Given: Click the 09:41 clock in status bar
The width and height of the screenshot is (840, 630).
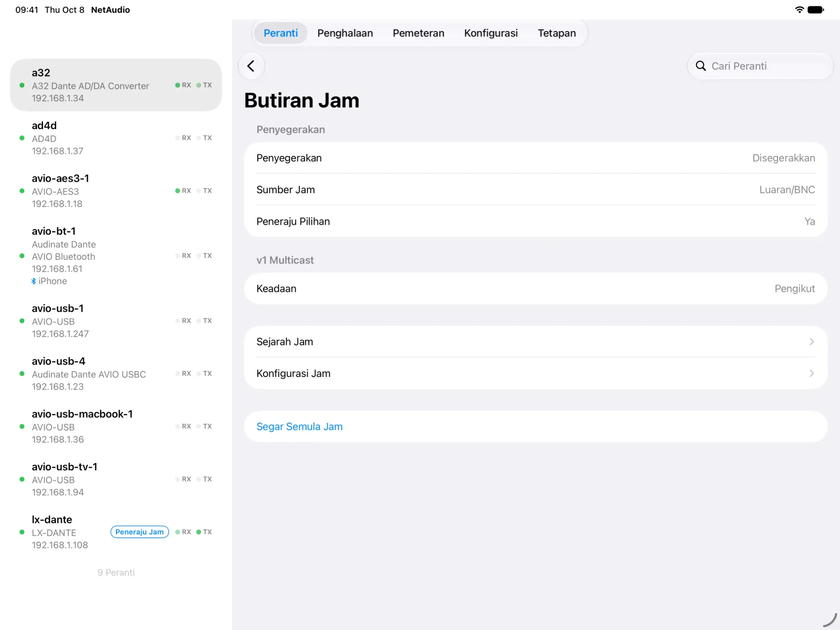Looking at the screenshot, I should click(x=27, y=10).
